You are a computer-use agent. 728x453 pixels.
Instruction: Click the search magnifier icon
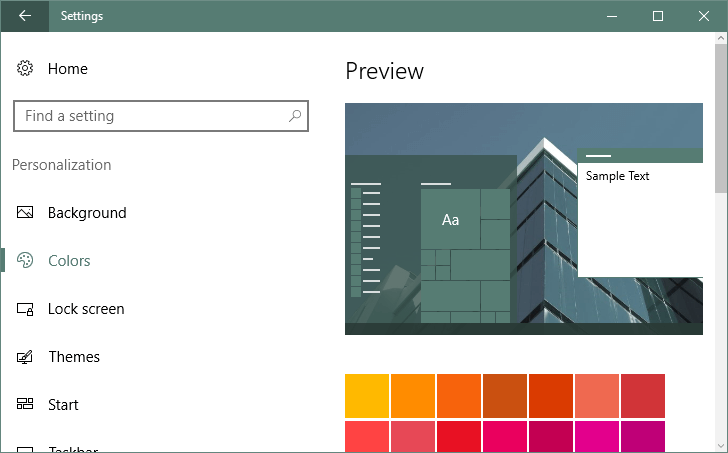coord(295,116)
